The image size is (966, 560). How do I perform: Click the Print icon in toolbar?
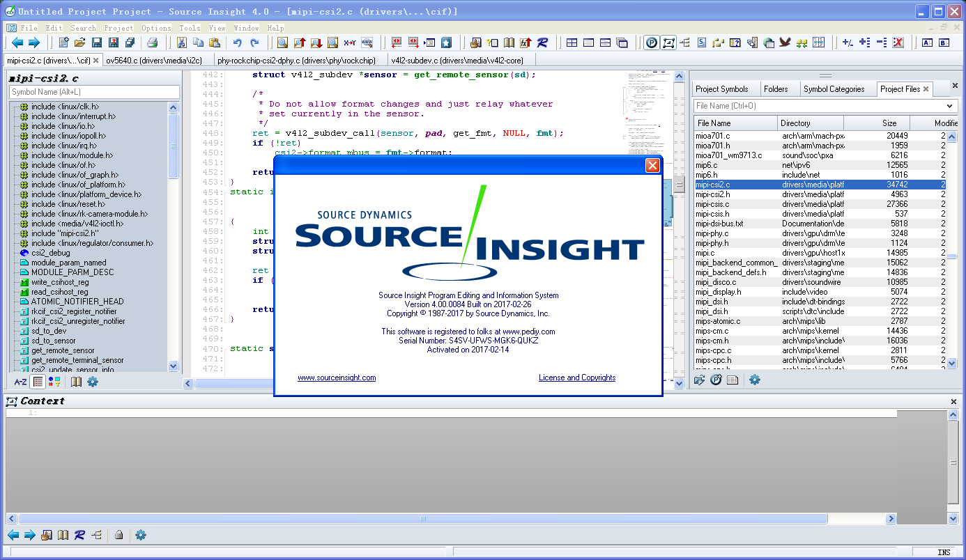(152, 42)
